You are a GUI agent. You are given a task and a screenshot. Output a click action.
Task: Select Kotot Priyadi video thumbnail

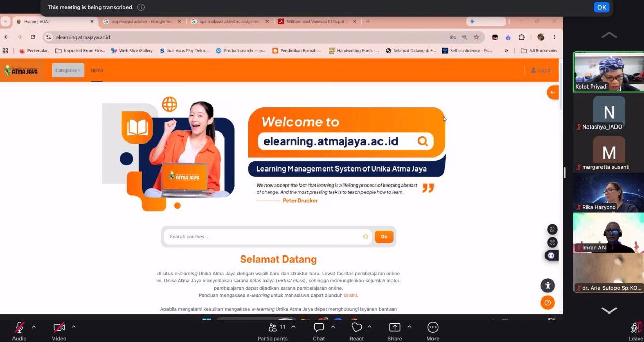coord(609,72)
